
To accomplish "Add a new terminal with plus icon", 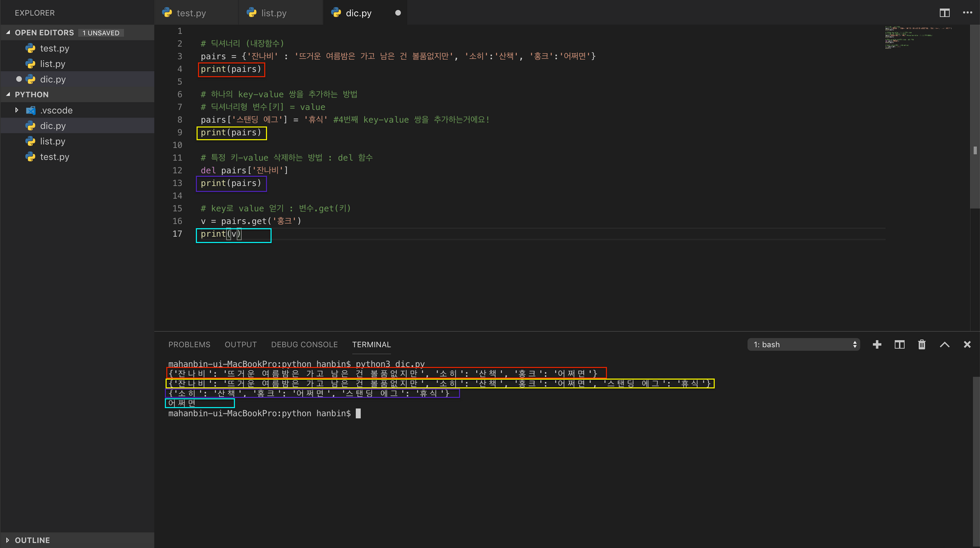I will pos(877,345).
